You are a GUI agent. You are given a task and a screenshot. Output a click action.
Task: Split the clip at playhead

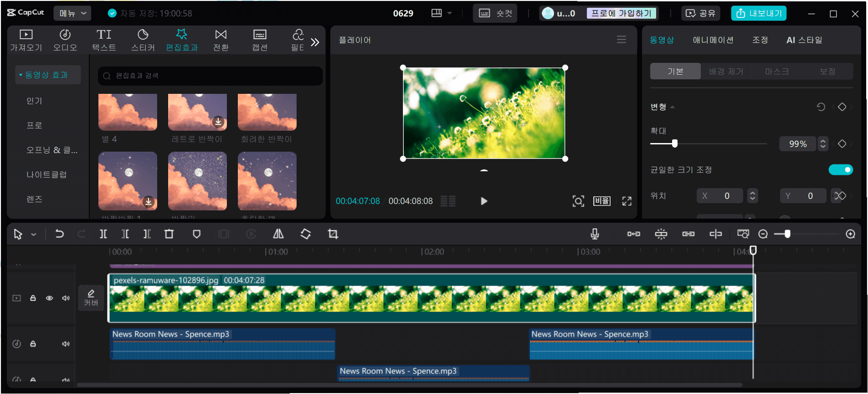103,234
